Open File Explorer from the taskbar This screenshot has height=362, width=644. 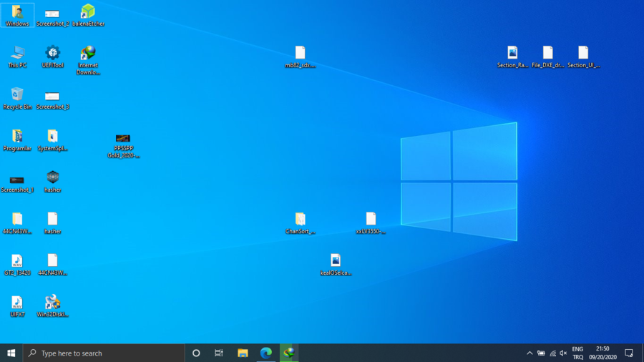coord(243,353)
